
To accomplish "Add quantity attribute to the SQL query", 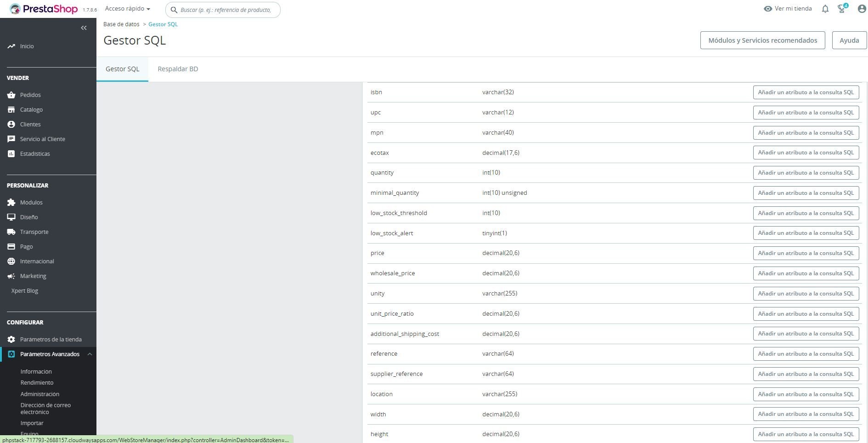I will click(x=806, y=173).
